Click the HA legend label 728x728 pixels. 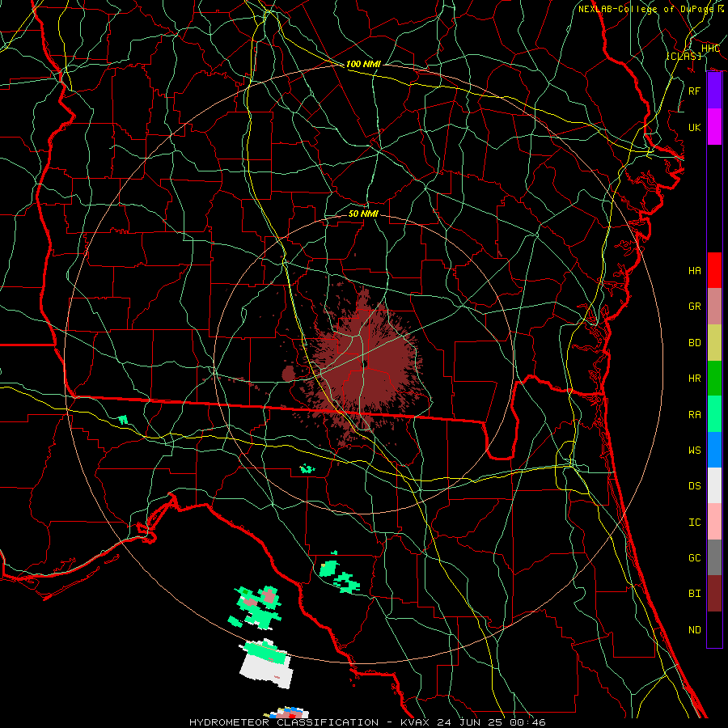tap(694, 270)
